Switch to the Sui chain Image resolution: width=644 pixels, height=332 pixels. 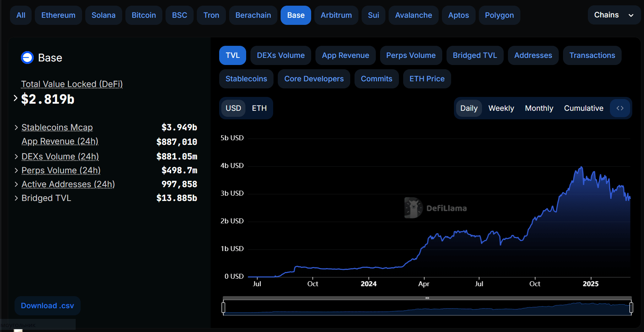(x=374, y=15)
